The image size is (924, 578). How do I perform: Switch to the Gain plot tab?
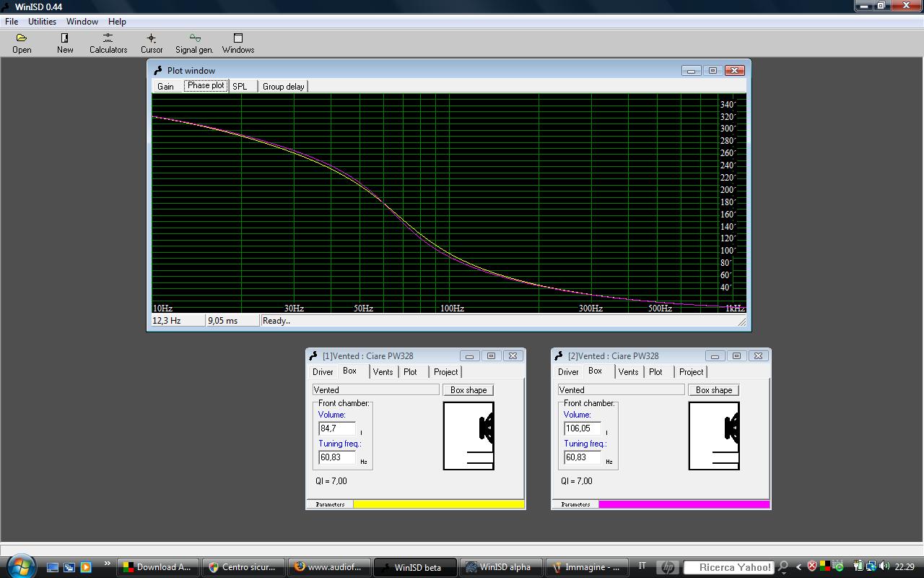166,87
